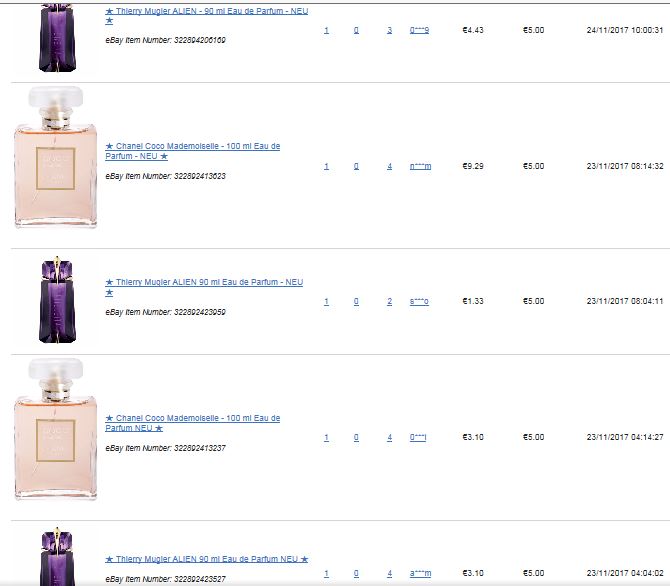Click the count 3 link in the €4.43 row
Image resolution: width=670 pixels, height=586 pixels.
(390, 30)
